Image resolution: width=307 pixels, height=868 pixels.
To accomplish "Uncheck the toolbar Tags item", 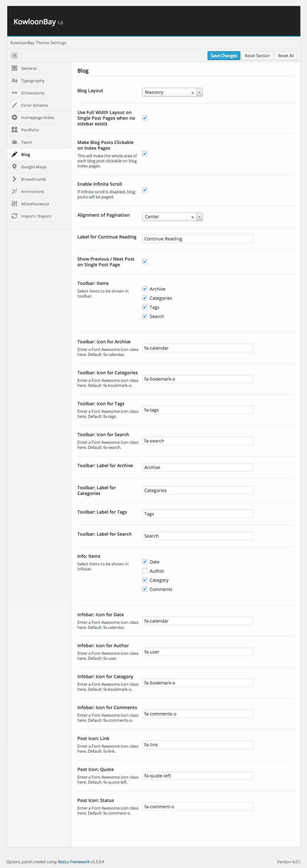I will click(x=145, y=307).
